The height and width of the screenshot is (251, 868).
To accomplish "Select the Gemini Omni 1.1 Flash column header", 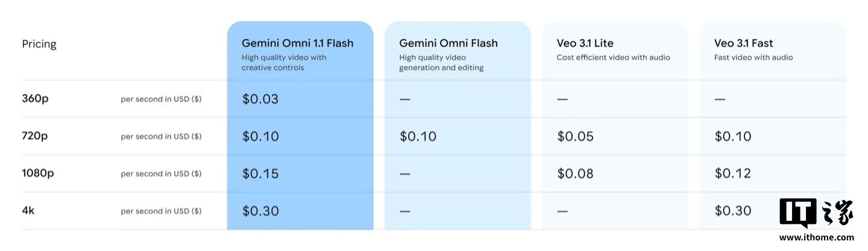I will click(298, 43).
